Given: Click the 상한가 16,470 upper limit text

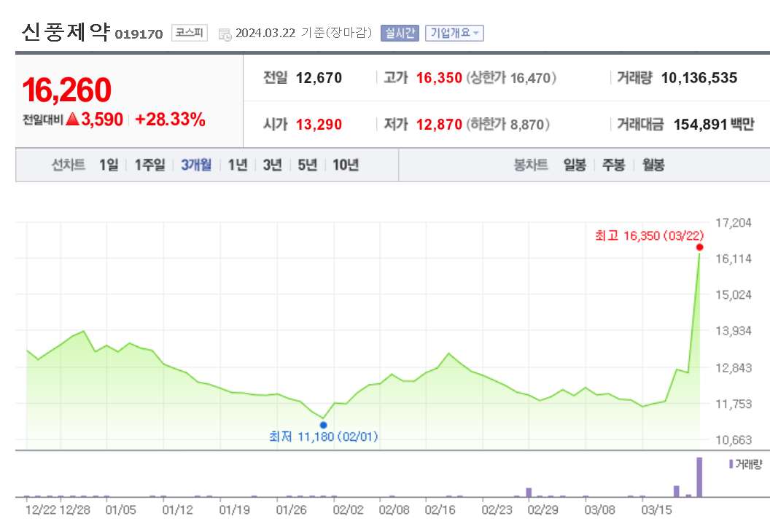Looking at the screenshot, I should (x=510, y=77).
